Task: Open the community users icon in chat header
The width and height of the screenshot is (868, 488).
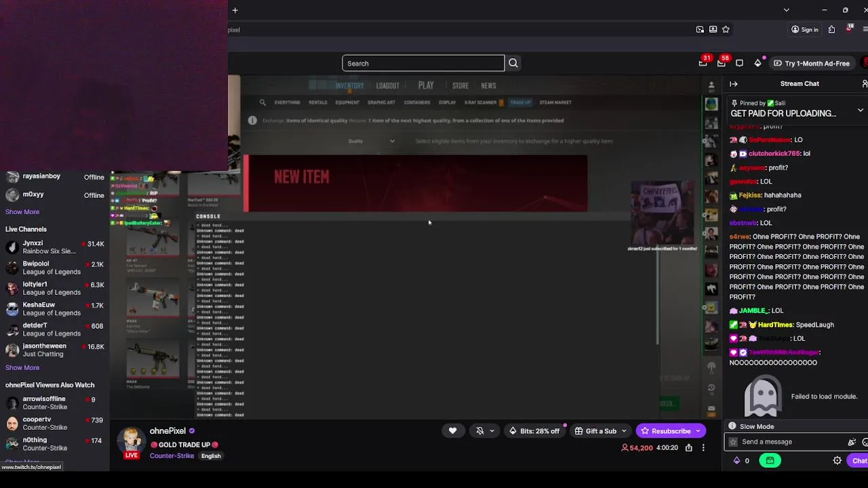Action: click(x=865, y=83)
